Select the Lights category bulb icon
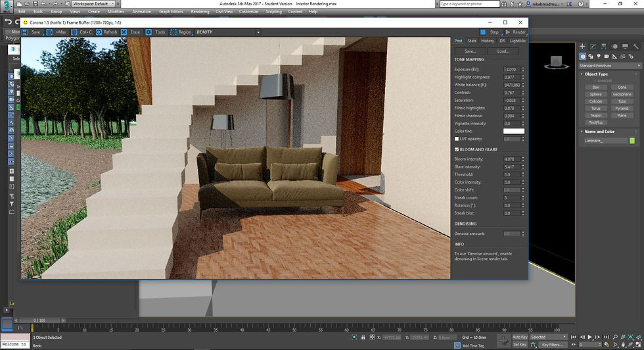The image size is (644, 350). pyautogui.click(x=599, y=57)
